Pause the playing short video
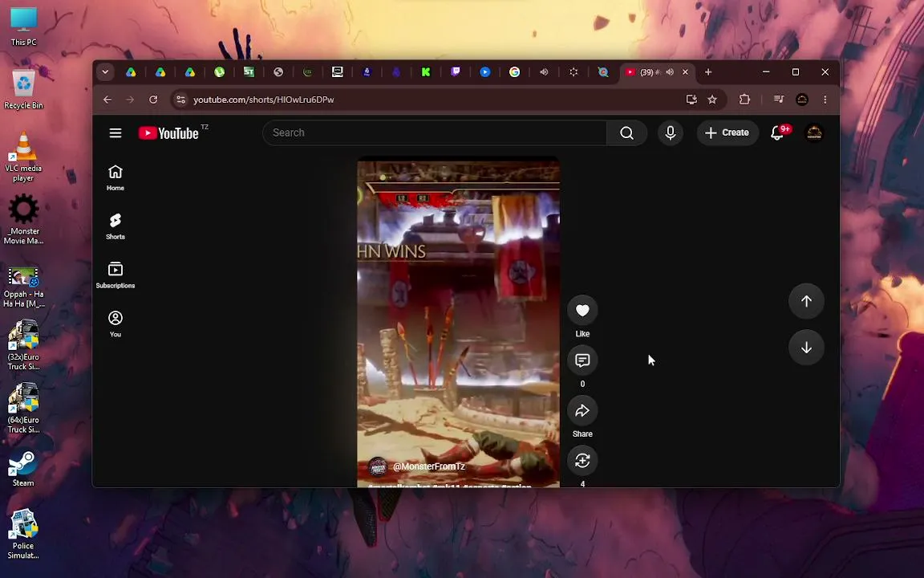The width and height of the screenshot is (924, 578). pos(459,321)
